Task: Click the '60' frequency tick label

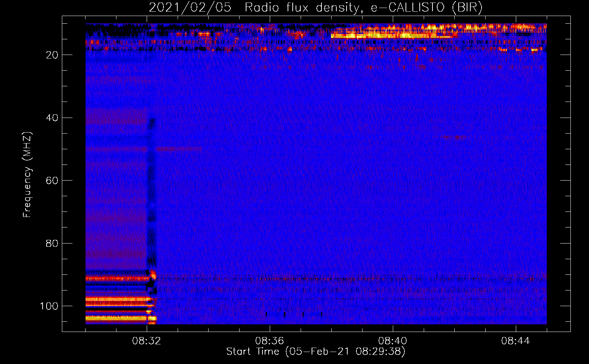Action: (x=52, y=181)
